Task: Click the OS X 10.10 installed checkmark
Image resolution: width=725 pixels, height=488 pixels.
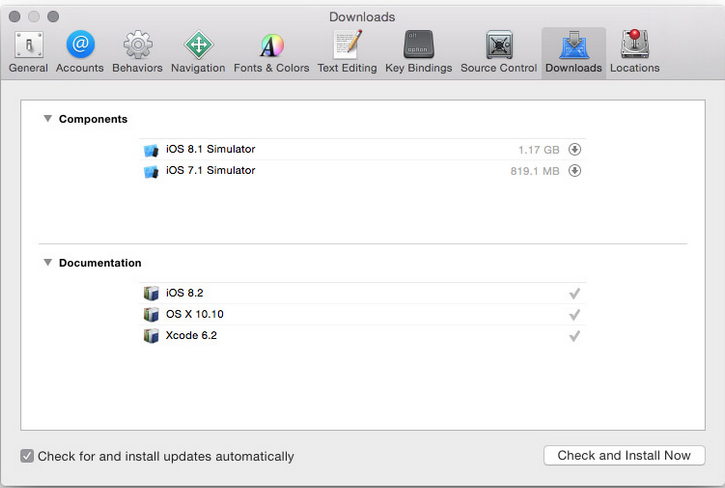Action: pyautogui.click(x=574, y=315)
